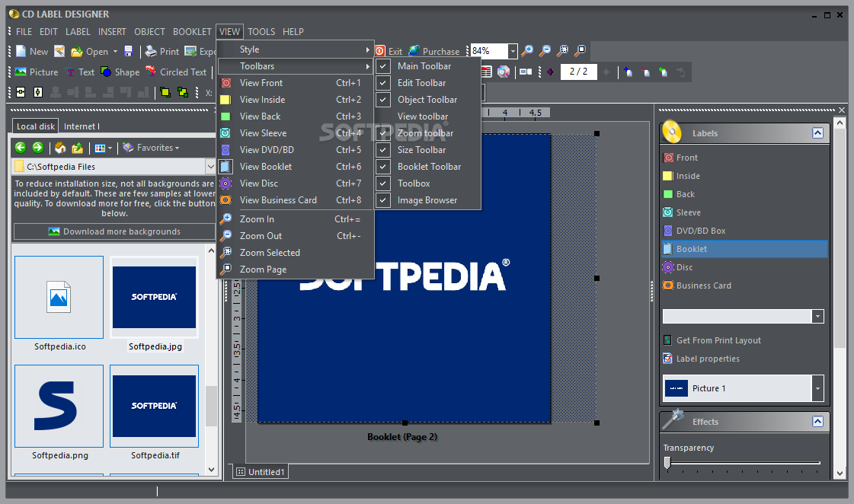Toggle the Booklet Toolbar checkbox
The image size is (854, 504).
click(x=383, y=167)
